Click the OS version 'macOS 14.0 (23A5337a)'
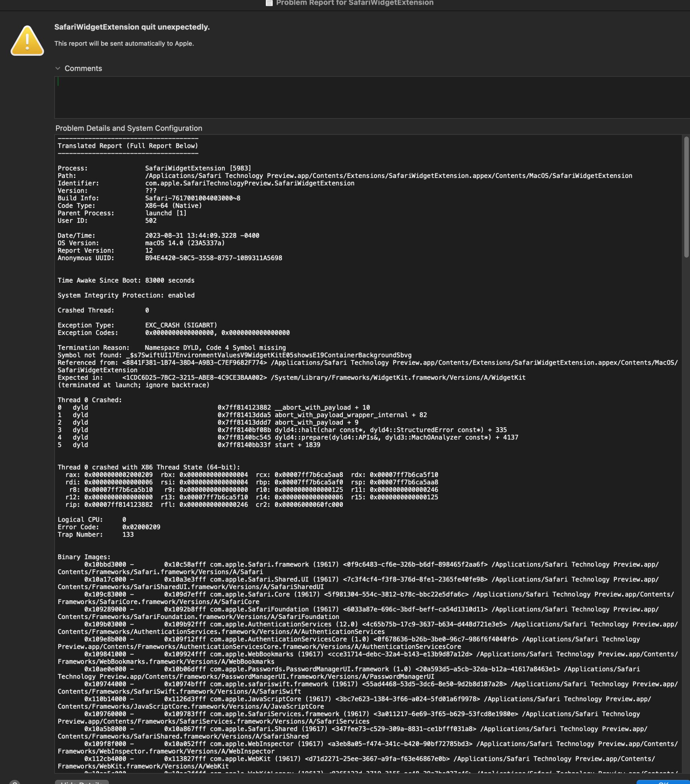690x784 pixels. 185,243
